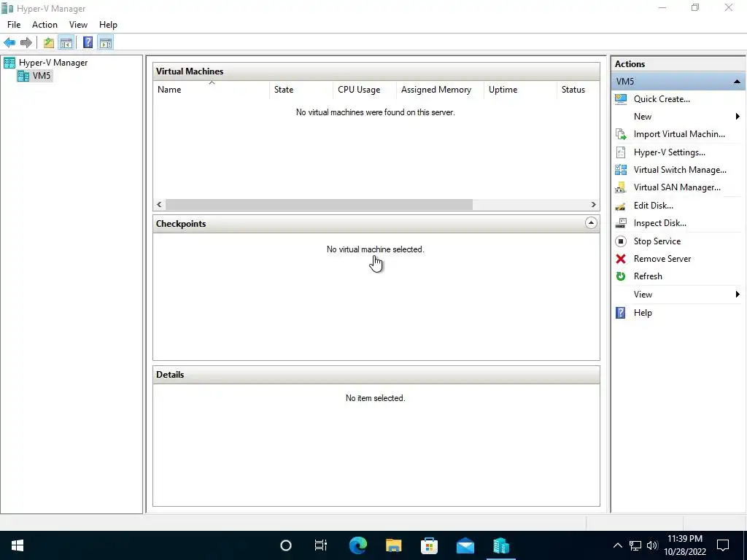Collapse the Checkpoints panel
Screen dimensions: 747x560
[x=591, y=223]
